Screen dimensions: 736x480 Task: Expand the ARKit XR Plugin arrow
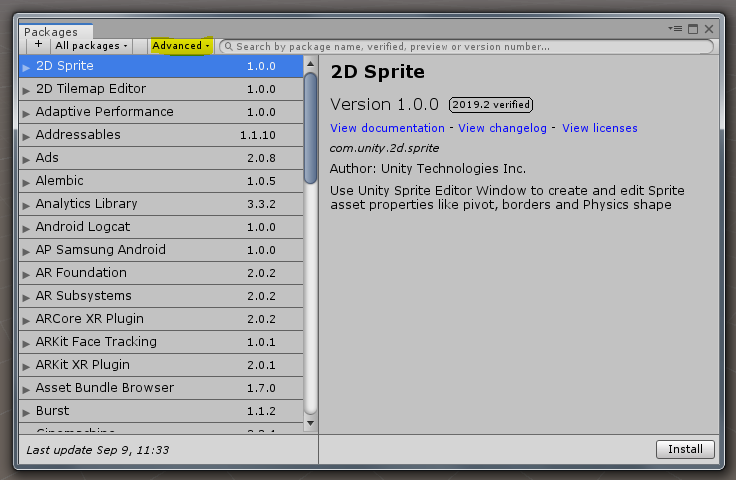click(26, 366)
